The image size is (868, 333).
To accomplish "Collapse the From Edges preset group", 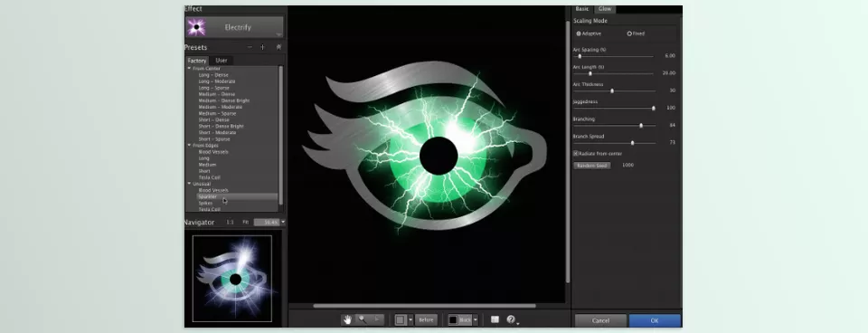I will point(189,145).
